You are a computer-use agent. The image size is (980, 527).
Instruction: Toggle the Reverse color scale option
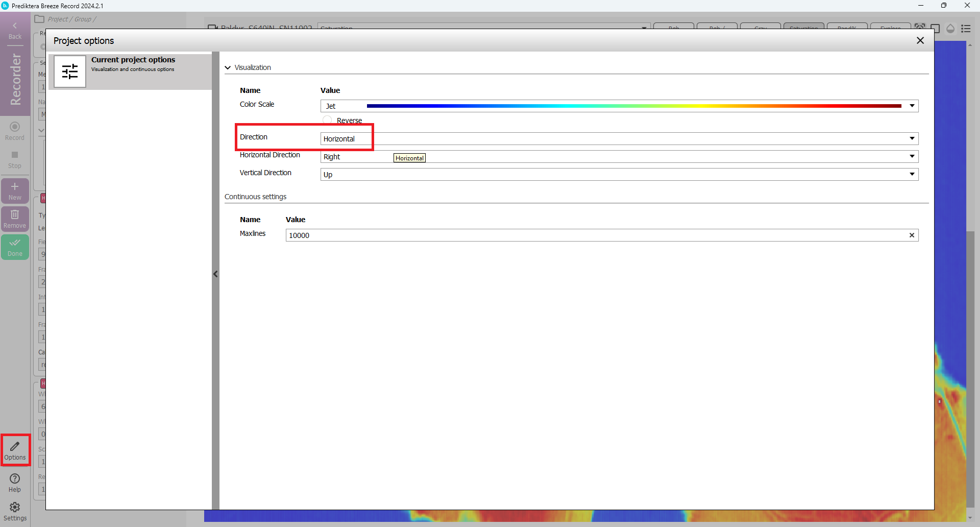[x=328, y=120]
